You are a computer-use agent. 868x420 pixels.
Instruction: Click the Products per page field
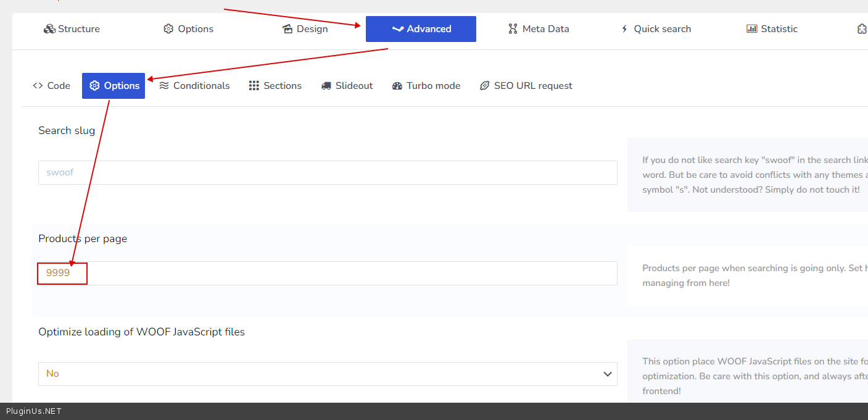[327, 273]
